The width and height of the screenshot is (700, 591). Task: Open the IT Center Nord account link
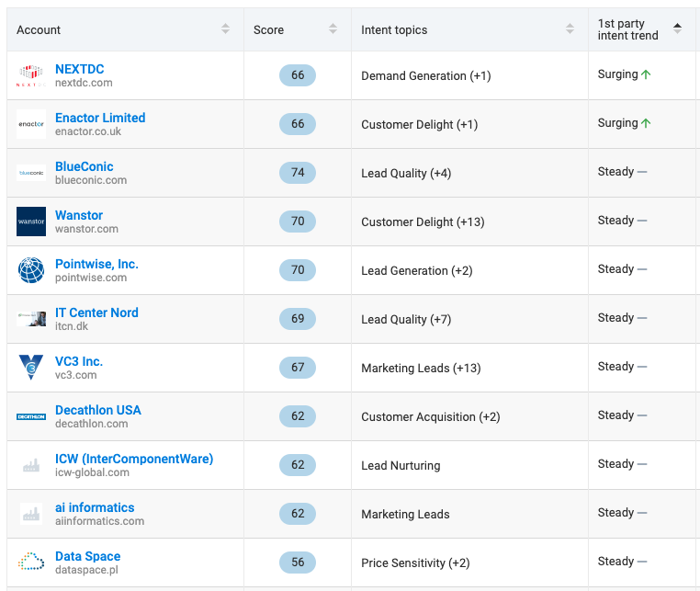pos(96,313)
